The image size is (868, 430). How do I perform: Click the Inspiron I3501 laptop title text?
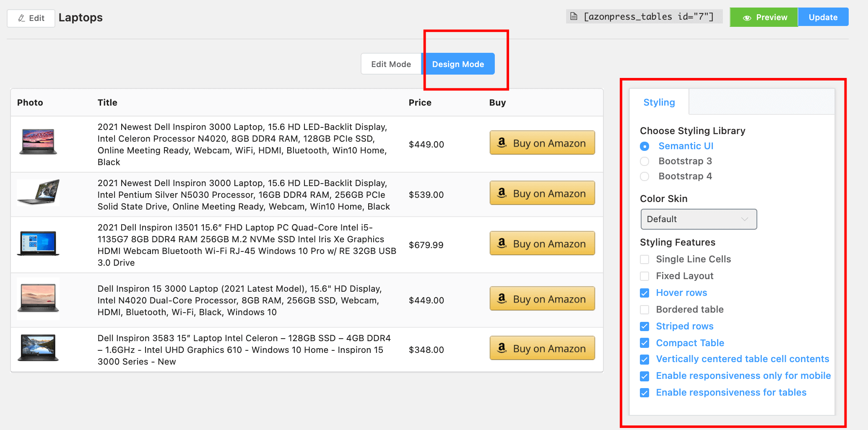(x=247, y=245)
